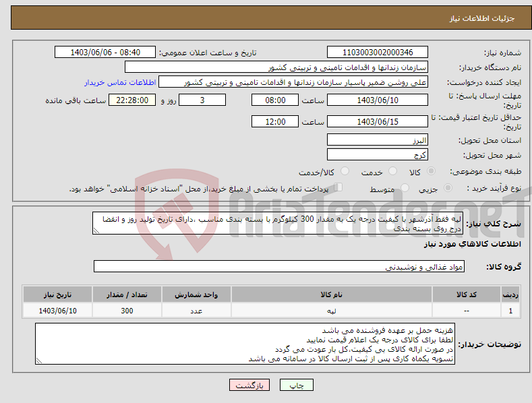This screenshot has height=403, width=532.
Task: Click the announcement date field 1403/06/06 - 08:40
Action: click(x=105, y=53)
